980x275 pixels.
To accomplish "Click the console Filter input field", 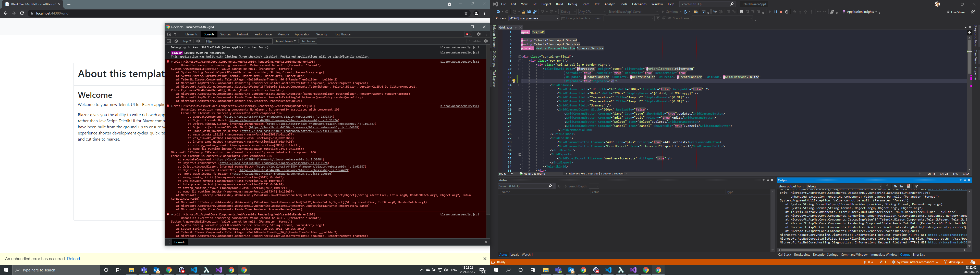I will point(238,41).
